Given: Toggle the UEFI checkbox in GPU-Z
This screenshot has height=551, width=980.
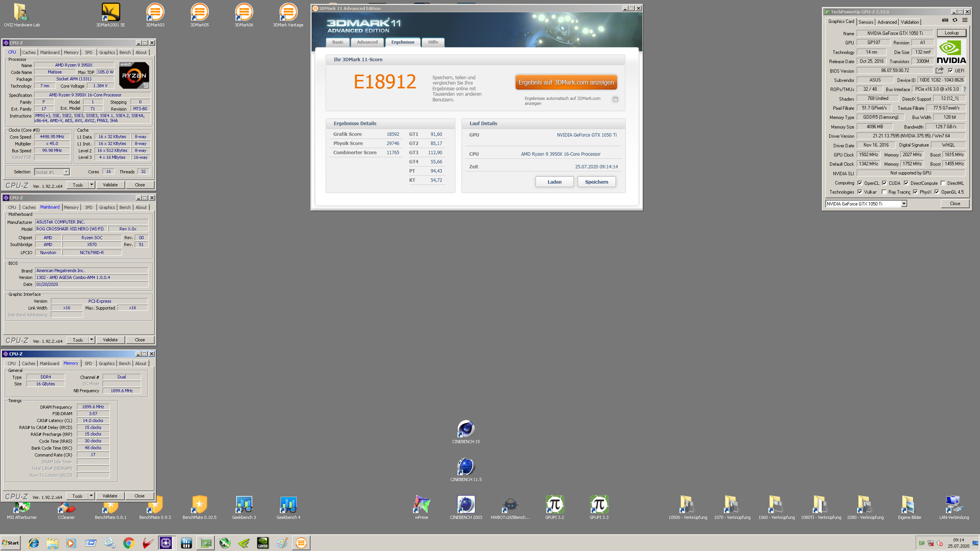Looking at the screenshot, I should click(951, 70).
